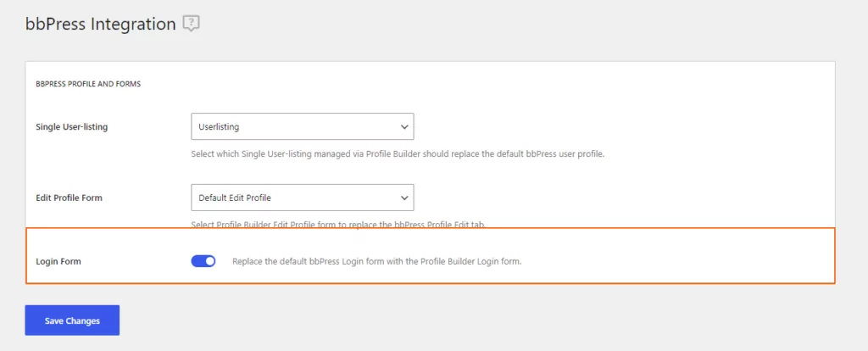Image resolution: width=868 pixels, height=351 pixels.
Task: Open the Single User-listing dropdown
Action: tap(303, 127)
